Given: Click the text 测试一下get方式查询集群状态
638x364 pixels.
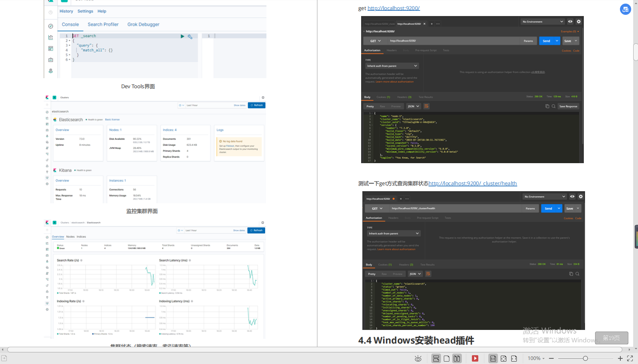Looking at the screenshot, I should coord(393,183).
